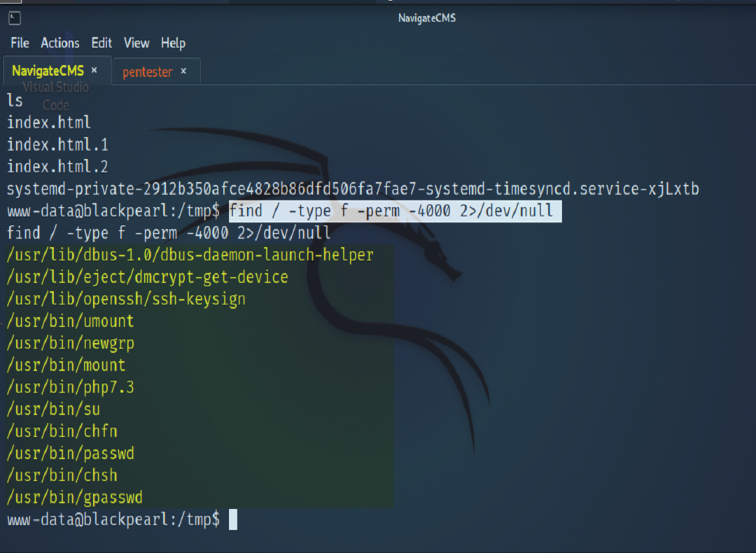Click the /usr/bin/chsh path
This screenshot has height=553, width=756.
click(62, 476)
